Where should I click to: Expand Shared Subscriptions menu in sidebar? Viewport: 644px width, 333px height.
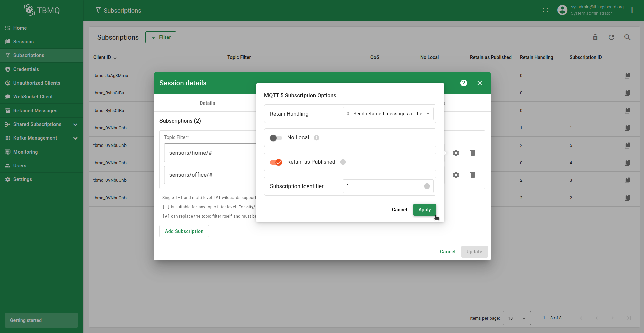[75, 124]
